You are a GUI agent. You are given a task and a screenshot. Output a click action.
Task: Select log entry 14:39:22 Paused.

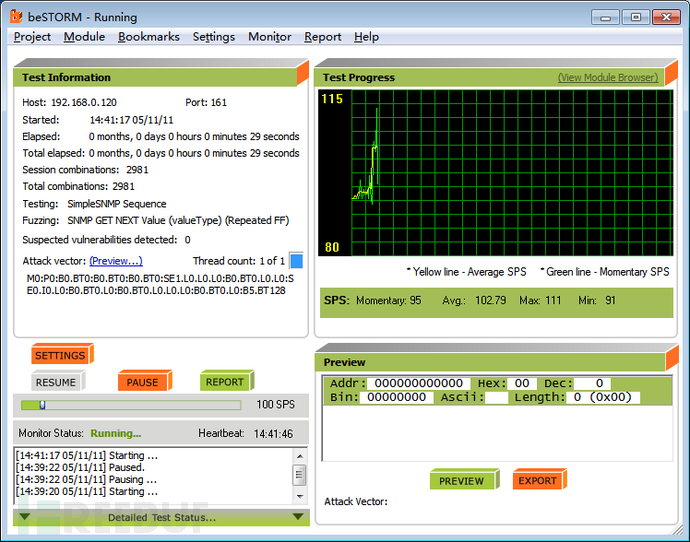pyautogui.click(x=80, y=467)
